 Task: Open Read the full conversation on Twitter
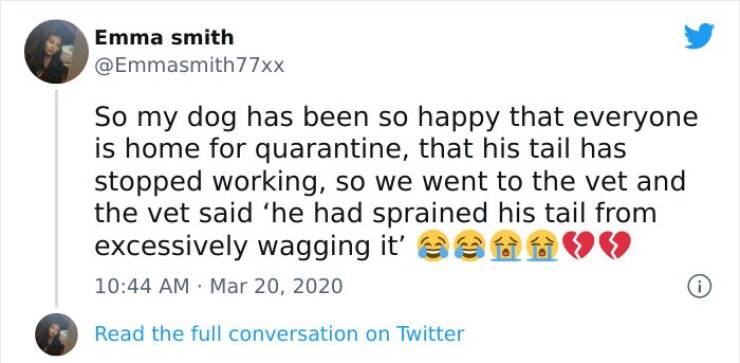coord(279,334)
